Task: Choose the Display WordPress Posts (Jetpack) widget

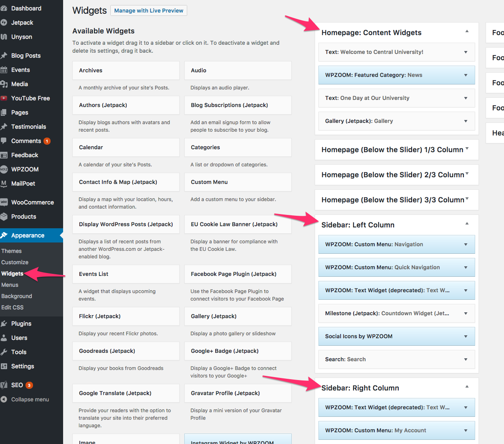Action: pyautogui.click(x=126, y=225)
